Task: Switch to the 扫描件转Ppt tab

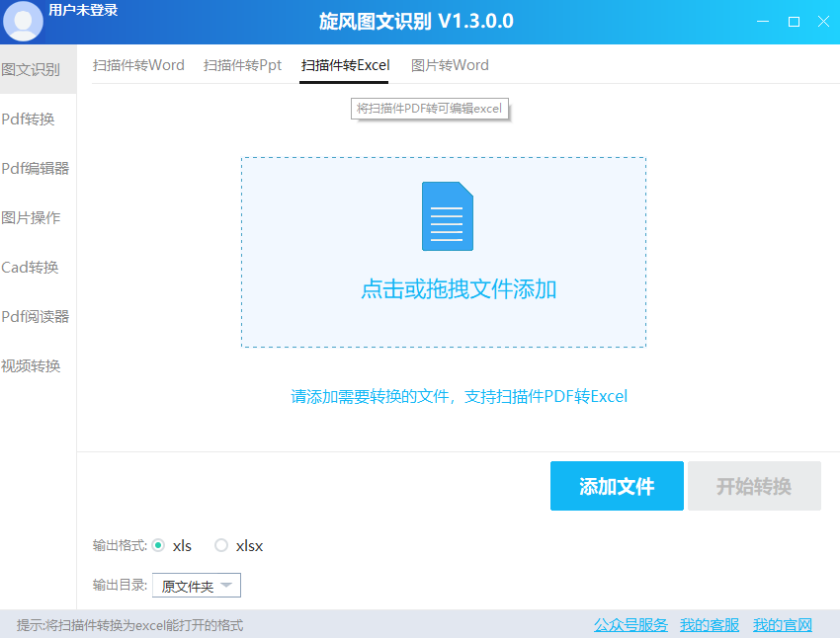Action: (242, 65)
